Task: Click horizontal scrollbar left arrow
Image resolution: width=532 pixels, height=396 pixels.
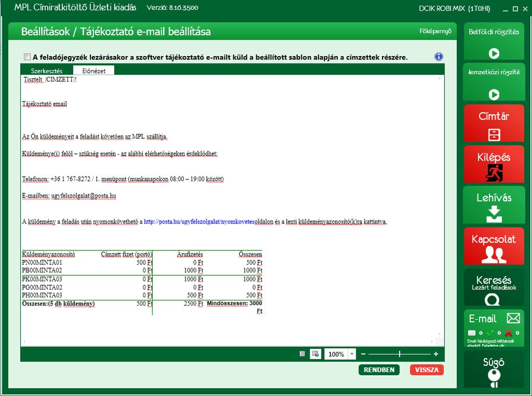Action: pos(24,341)
